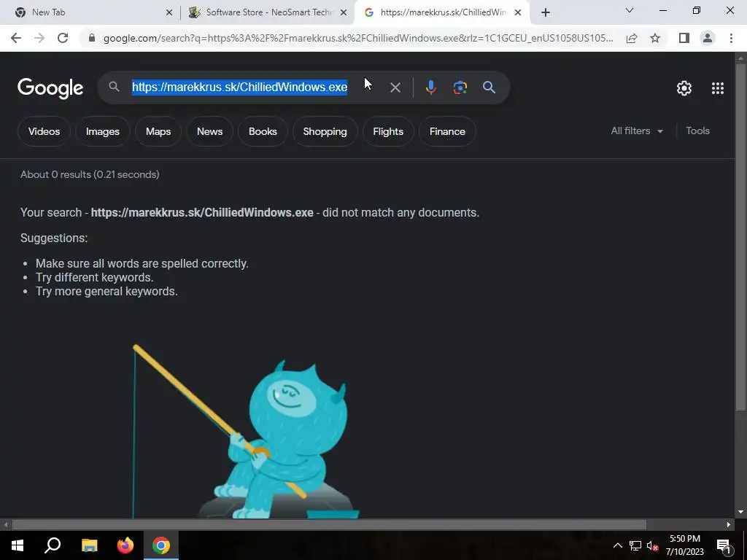Screen dimensions: 747x560
Task: Close the Software Store tab
Action: tap(344, 12)
